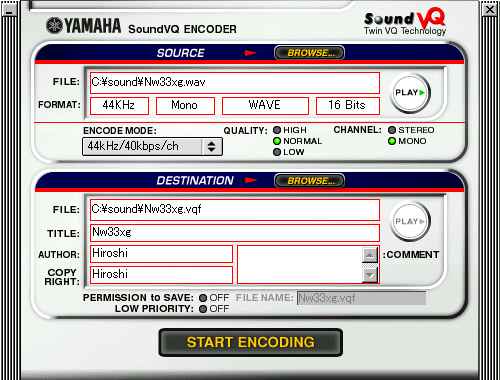Edit the destination TITLE field
This screenshot has height=380, width=500.
[x=235, y=232]
